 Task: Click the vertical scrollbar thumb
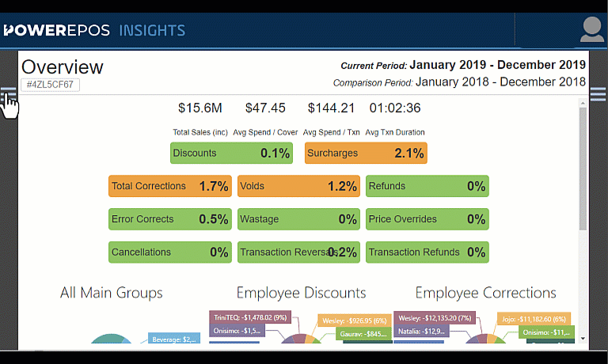583,169
